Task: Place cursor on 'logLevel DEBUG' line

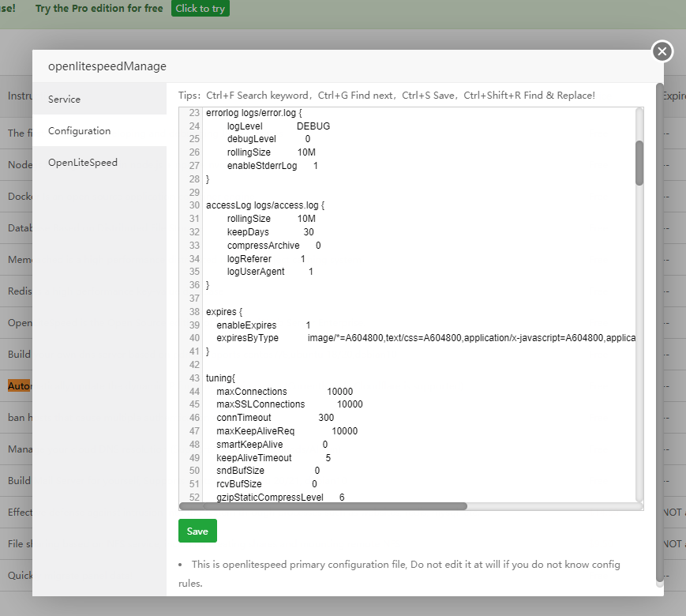Action: click(x=278, y=126)
